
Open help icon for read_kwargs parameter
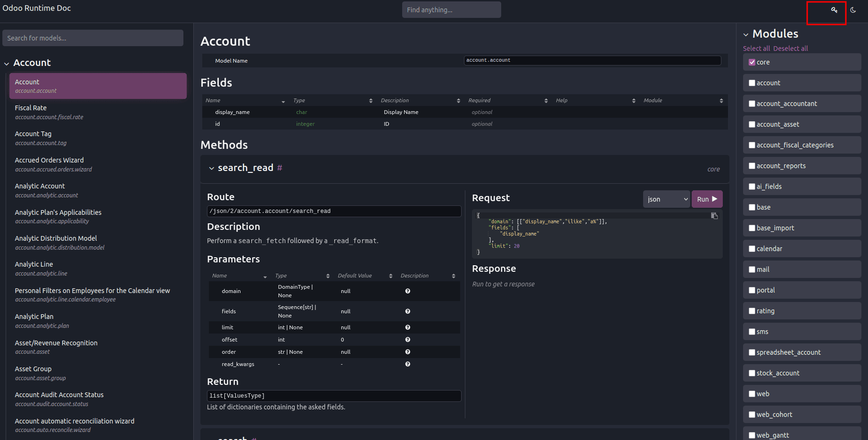(x=408, y=364)
